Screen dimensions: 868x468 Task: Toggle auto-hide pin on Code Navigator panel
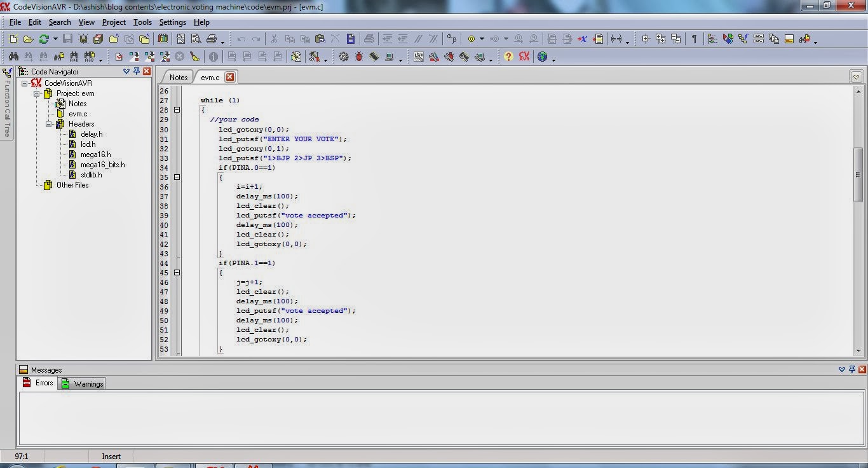tap(136, 71)
